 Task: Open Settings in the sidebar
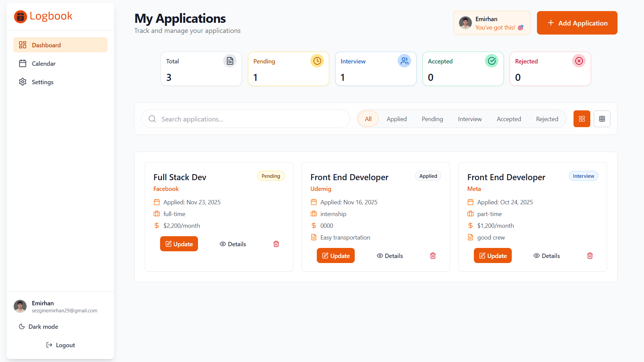click(x=60, y=82)
